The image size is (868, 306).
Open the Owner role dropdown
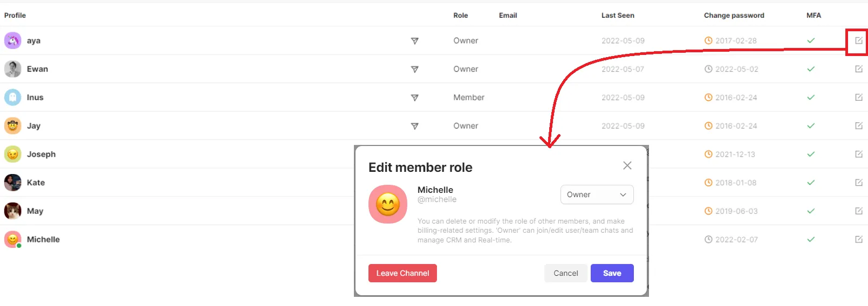597,194
